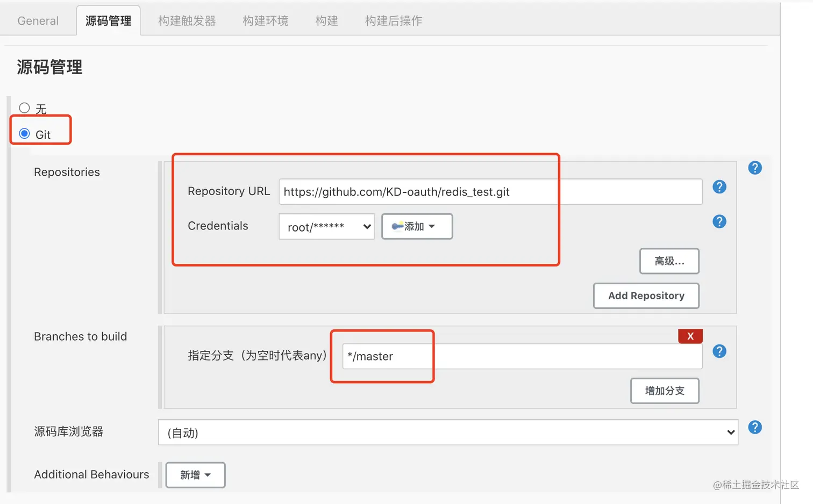Click the Additional Behaviours label
Image resolution: width=813 pixels, height=504 pixels.
(91, 474)
